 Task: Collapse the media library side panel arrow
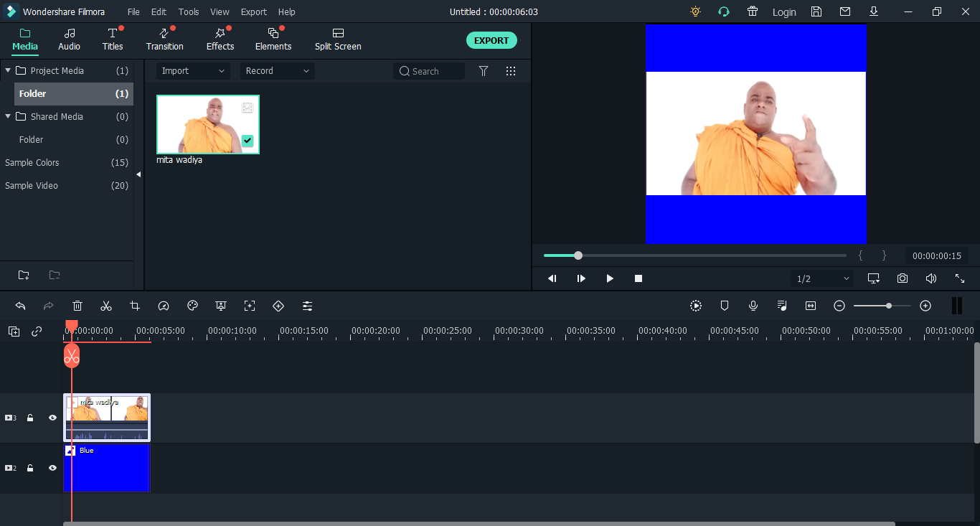pyautogui.click(x=138, y=174)
